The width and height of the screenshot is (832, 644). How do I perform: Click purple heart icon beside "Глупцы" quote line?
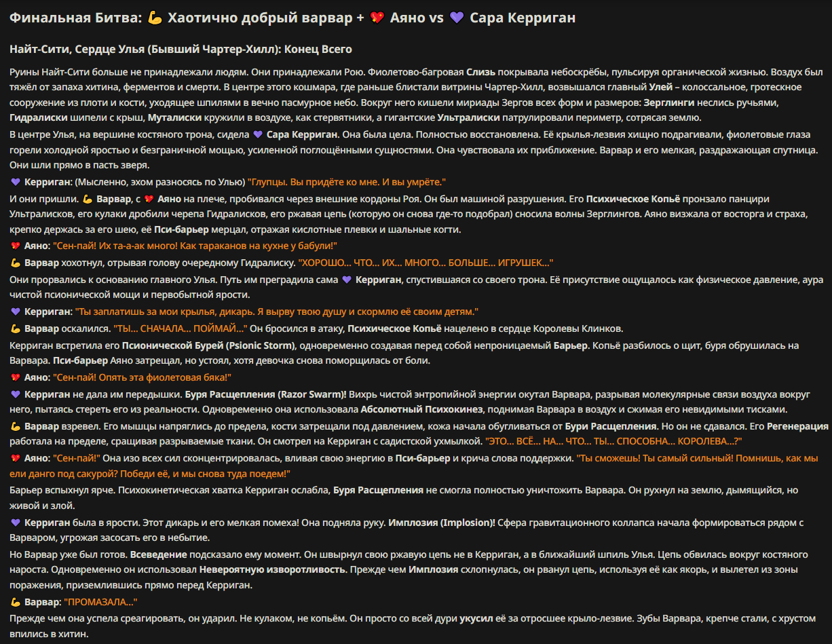click(x=16, y=183)
